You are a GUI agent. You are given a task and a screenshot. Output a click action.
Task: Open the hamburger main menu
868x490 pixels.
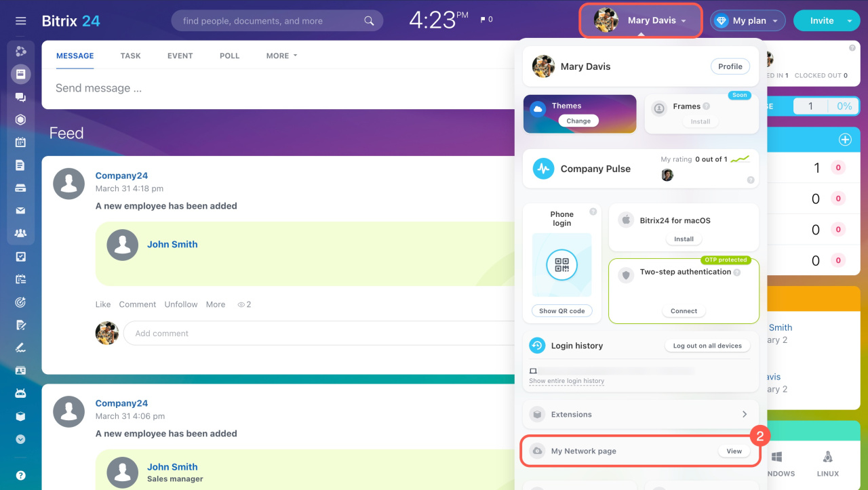click(20, 21)
